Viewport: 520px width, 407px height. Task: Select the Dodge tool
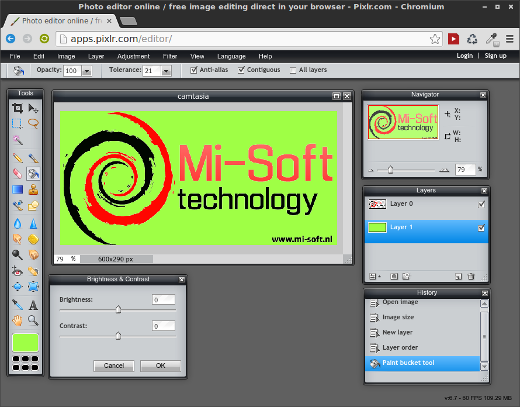tap(17, 255)
